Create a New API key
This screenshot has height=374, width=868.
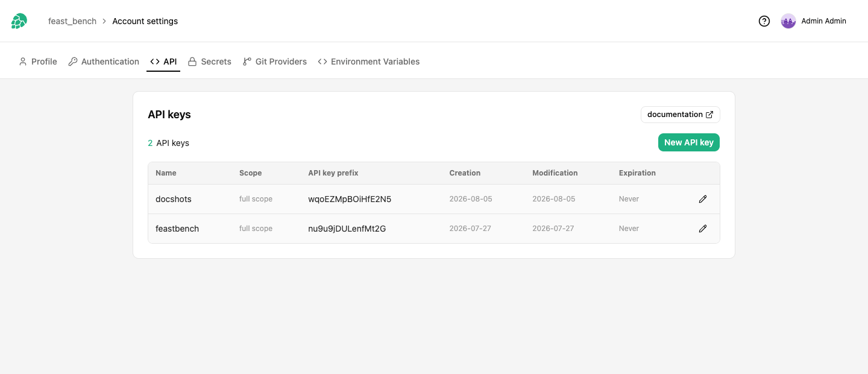[689, 142]
